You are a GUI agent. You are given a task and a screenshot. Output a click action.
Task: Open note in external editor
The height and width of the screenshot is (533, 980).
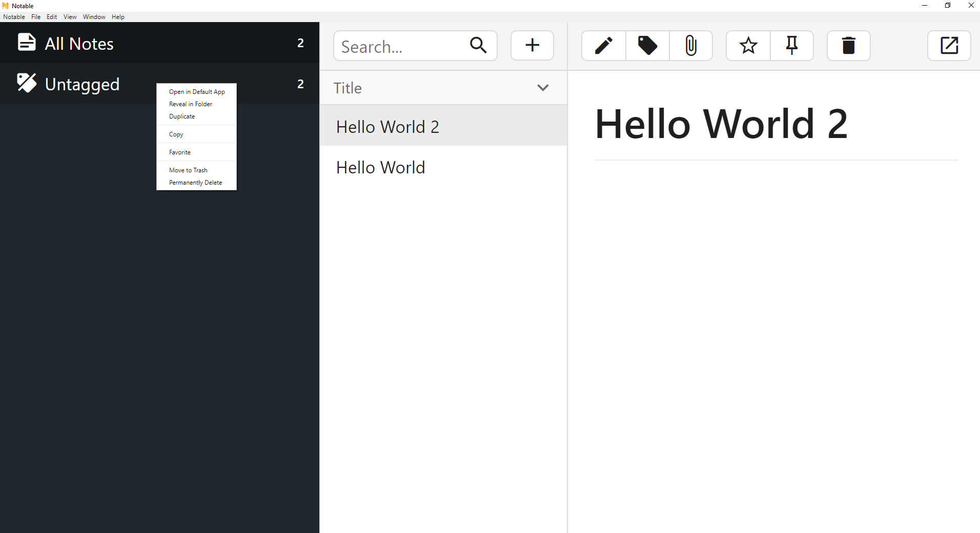tap(949, 45)
